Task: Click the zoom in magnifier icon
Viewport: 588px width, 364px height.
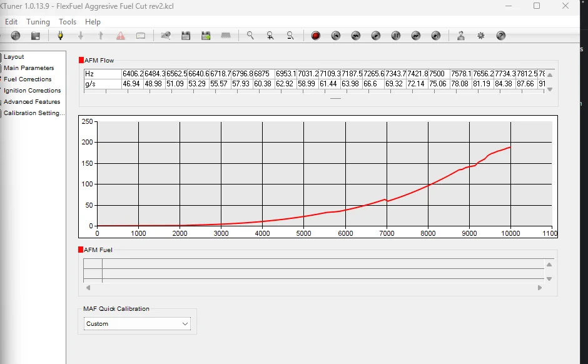Action: tap(270, 36)
